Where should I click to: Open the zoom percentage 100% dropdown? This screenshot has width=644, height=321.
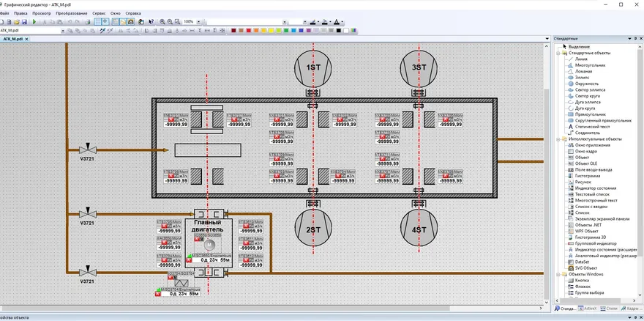(x=199, y=22)
